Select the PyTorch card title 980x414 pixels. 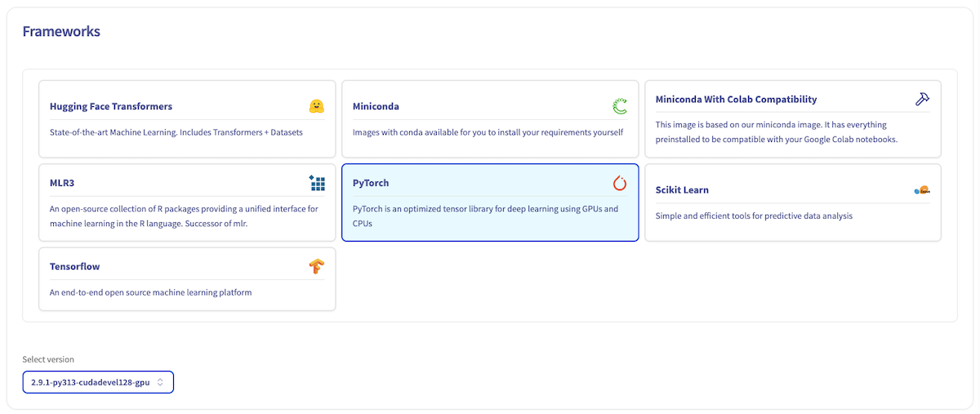[371, 183]
